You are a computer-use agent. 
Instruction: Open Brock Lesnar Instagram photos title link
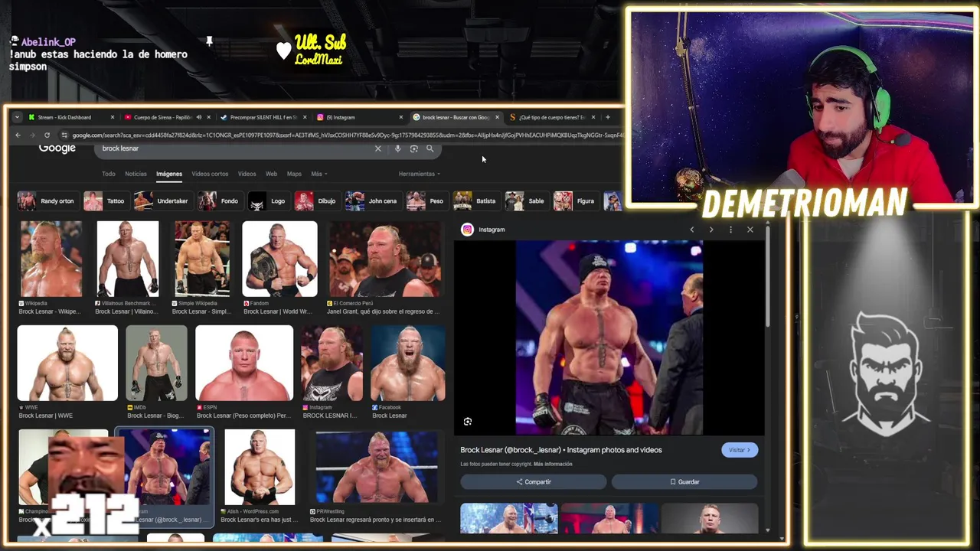[561, 450]
